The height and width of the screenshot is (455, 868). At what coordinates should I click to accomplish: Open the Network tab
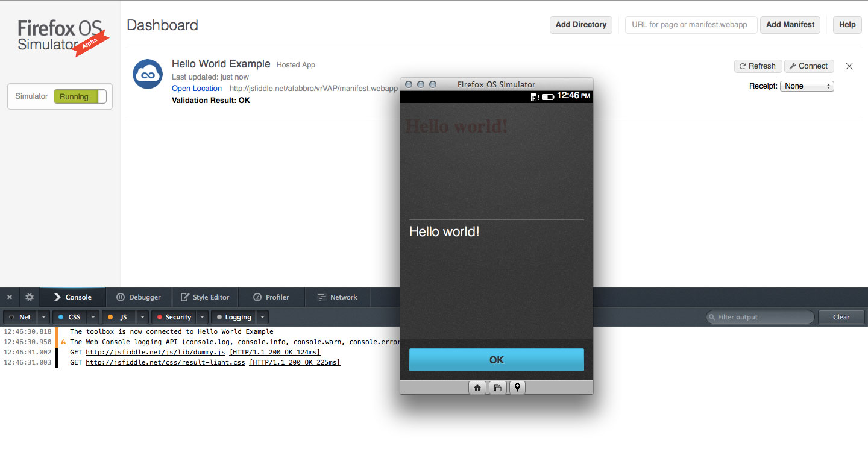[x=338, y=297]
